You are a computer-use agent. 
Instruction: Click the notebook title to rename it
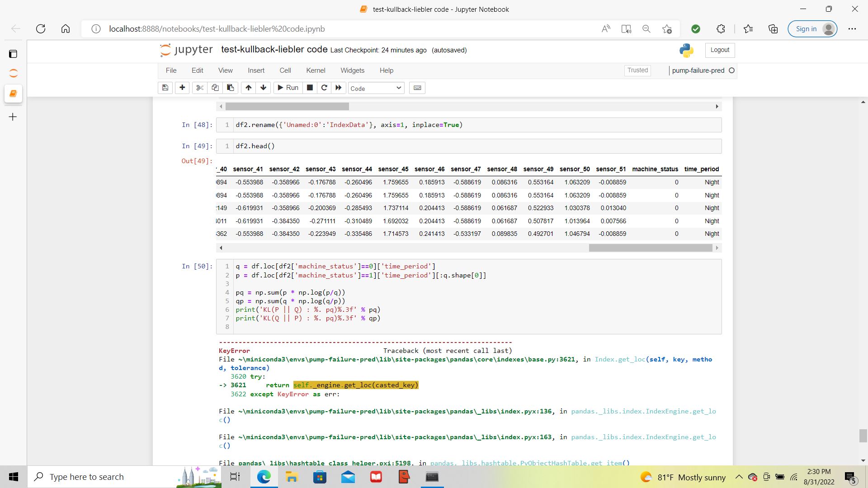point(274,50)
